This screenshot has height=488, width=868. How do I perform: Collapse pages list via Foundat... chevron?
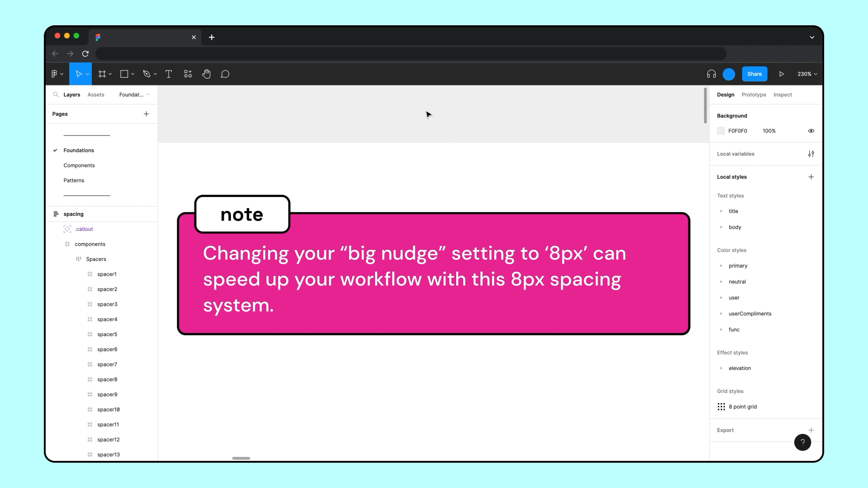(x=148, y=94)
